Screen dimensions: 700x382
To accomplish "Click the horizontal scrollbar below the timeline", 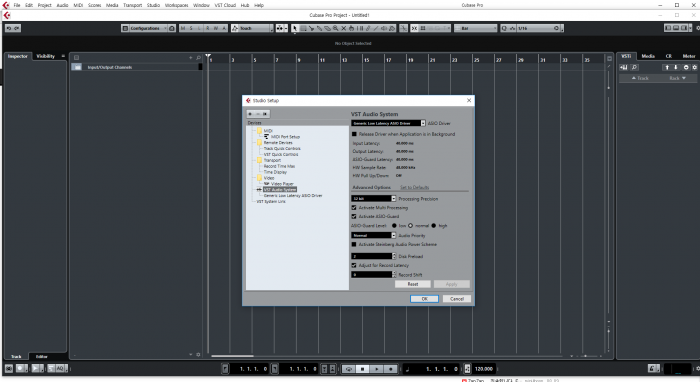I will 232,356.
